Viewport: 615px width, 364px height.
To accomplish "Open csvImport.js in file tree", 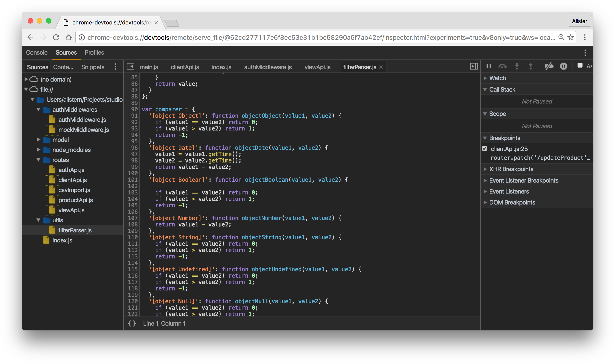I will [x=74, y=190].
